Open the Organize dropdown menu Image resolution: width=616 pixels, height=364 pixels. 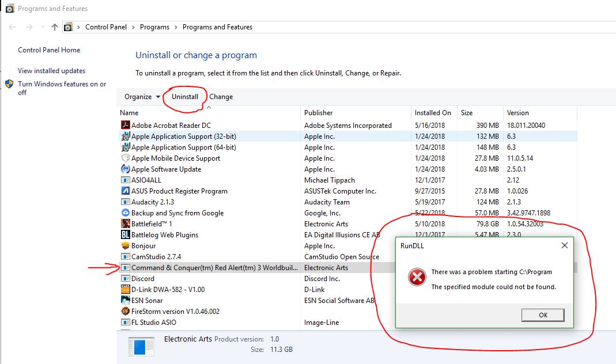(142, 97)
